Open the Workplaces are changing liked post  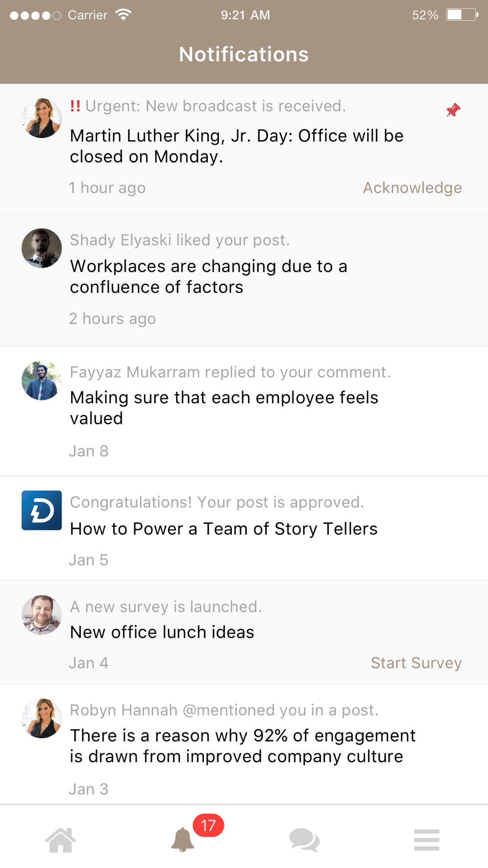click(x=208, y=277)
